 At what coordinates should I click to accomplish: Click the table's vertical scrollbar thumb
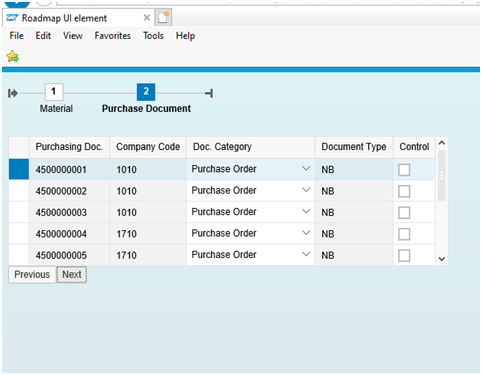pos(442,175)
